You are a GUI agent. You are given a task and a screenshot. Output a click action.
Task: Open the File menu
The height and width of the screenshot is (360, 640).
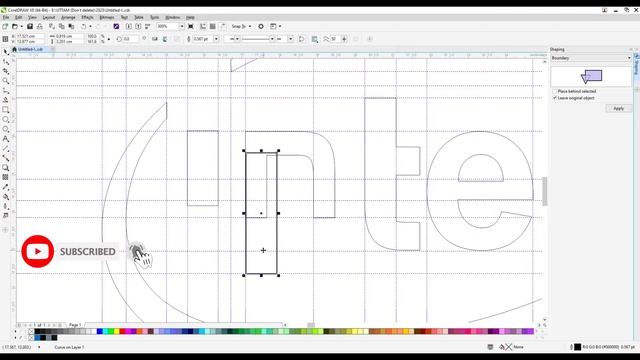[6, 18]
